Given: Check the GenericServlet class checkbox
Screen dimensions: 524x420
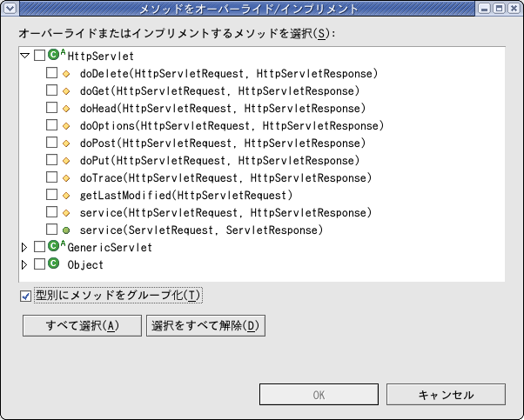Looking at the screenshot, I should pos(39,247).
